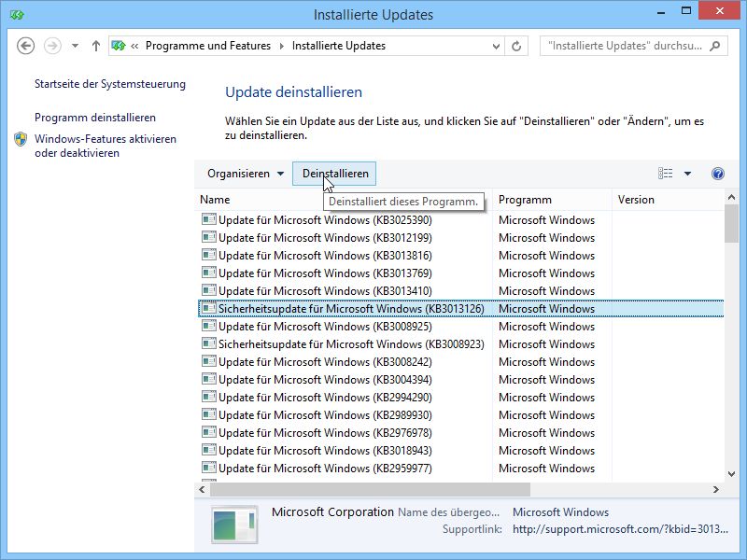Sort by Name column header
Viewport: 747px width, 560px height.
[215, 200]
